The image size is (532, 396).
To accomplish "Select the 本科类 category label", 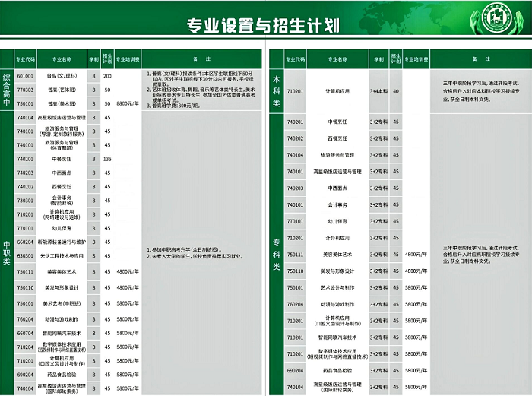I will click(x=276, y=90).
